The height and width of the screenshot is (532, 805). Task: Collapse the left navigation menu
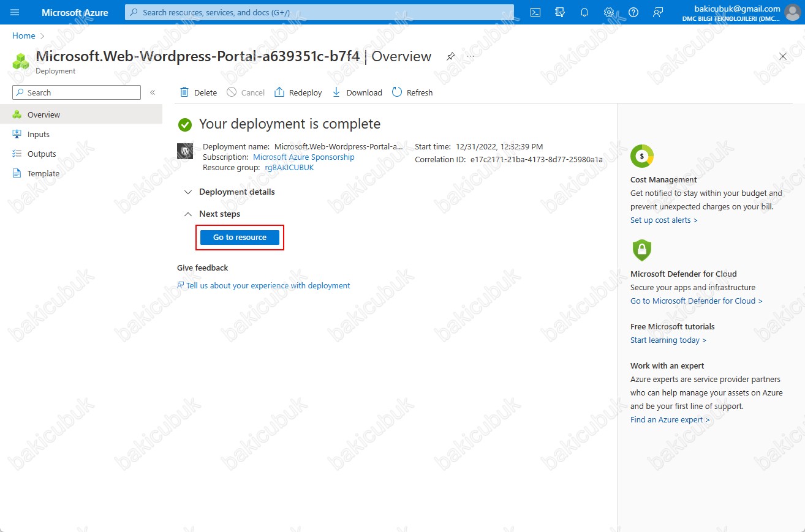tap(153, 92)
